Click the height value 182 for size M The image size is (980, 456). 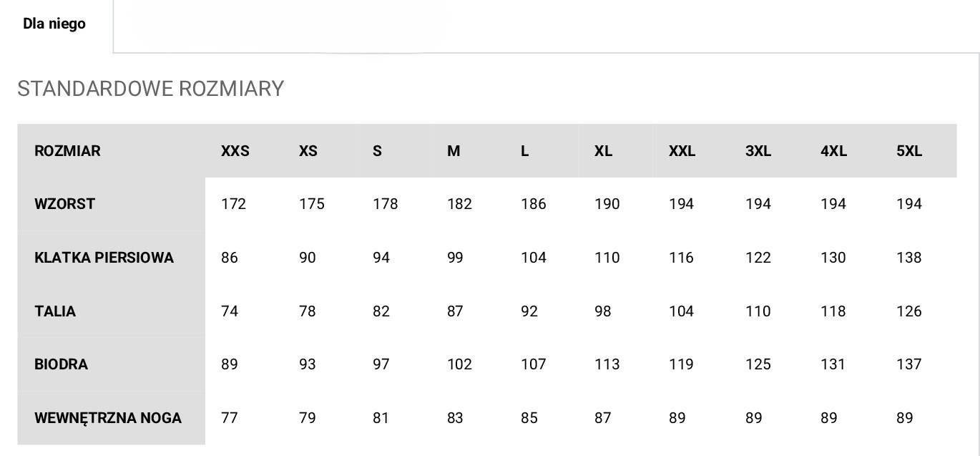pos(459,204)
